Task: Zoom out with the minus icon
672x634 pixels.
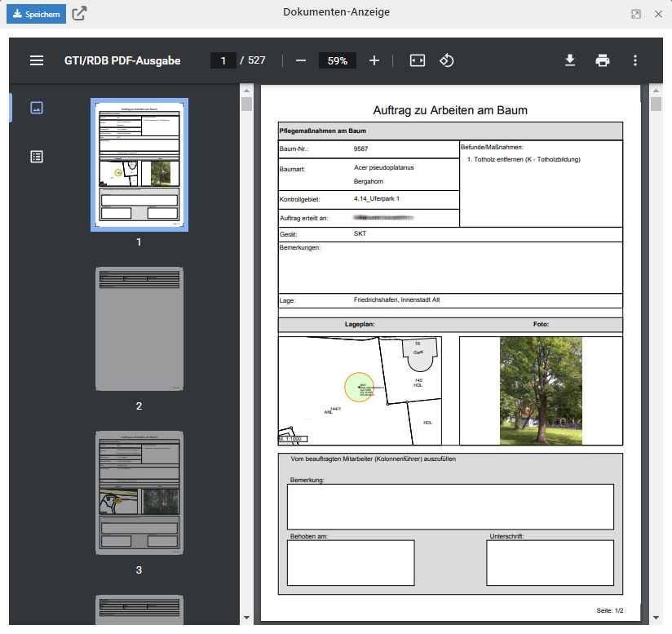Action: (x=301, y=60)
